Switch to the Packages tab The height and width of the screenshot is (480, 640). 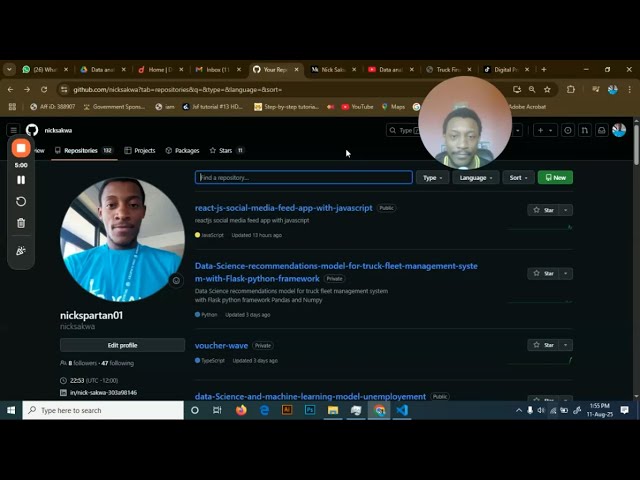pos(182,151)
